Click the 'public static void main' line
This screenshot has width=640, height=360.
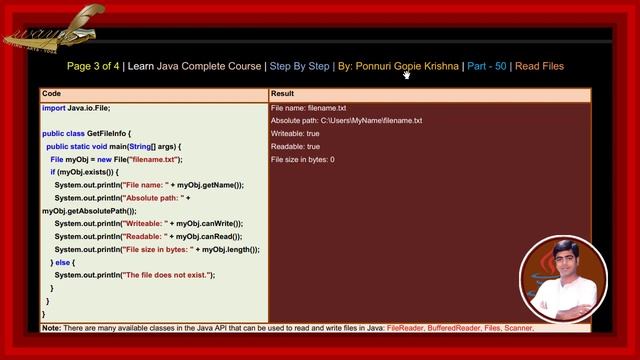pos(113,147)
